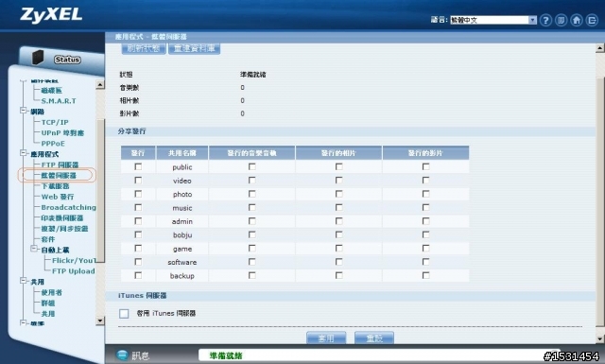Enable videos checkbox for the backup share
This screenshot has width=605, height=364.
425,275
